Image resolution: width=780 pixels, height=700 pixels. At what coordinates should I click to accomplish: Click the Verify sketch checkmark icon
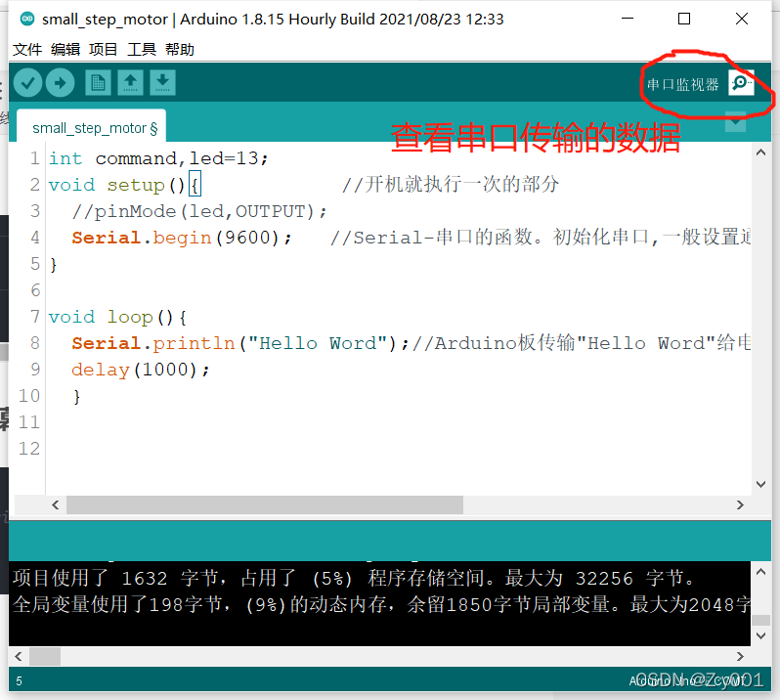[27, 82]
